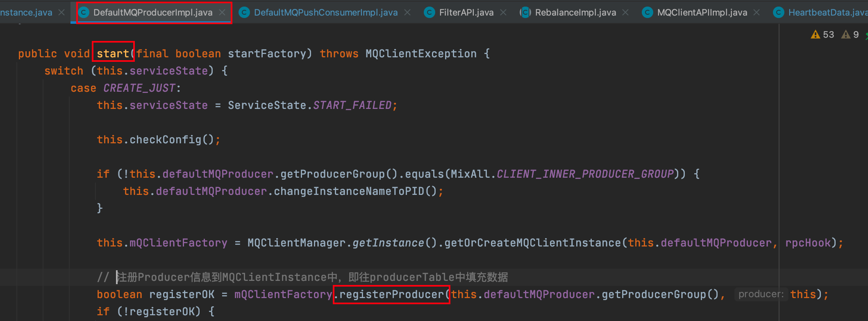Open FilterAPI.java tab

click(x=466, y=13)
